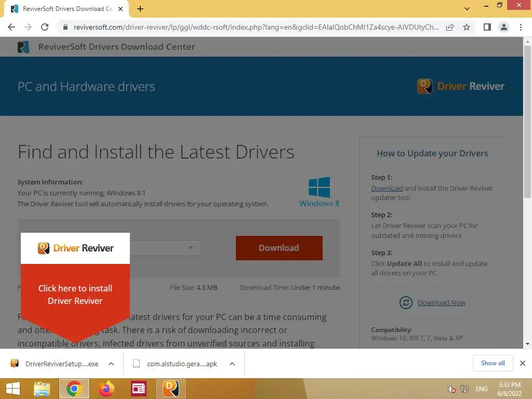532x399 pixels.
Task: Switch to Chrome in the taskbar
Action: point(74,389)
